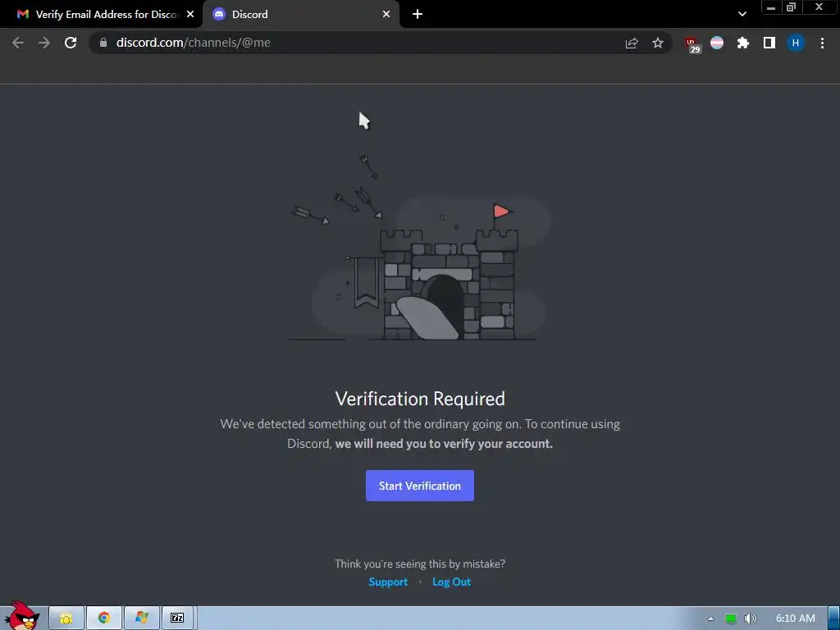The width and height of the screenshot is (840, 630).
Task: Open Chrome from the taskbar
Action: [104, 619]
